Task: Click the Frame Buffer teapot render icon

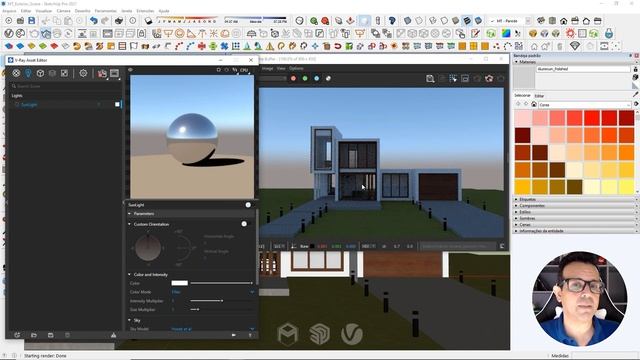Action: pos(489,78)
